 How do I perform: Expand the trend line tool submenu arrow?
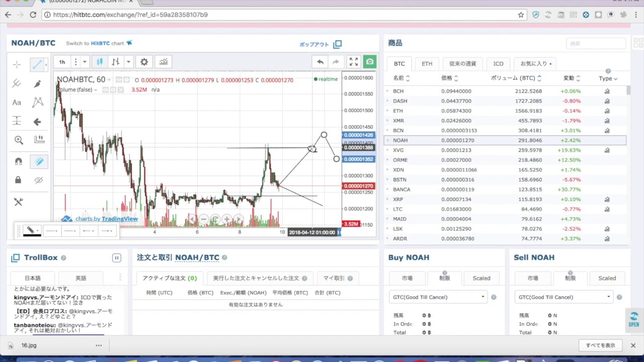coord(46,64)
